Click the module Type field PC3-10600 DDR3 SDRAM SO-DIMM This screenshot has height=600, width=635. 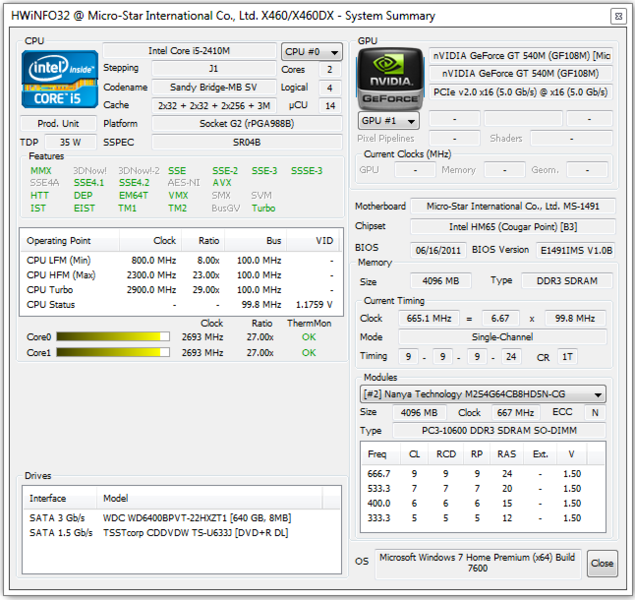499,430
